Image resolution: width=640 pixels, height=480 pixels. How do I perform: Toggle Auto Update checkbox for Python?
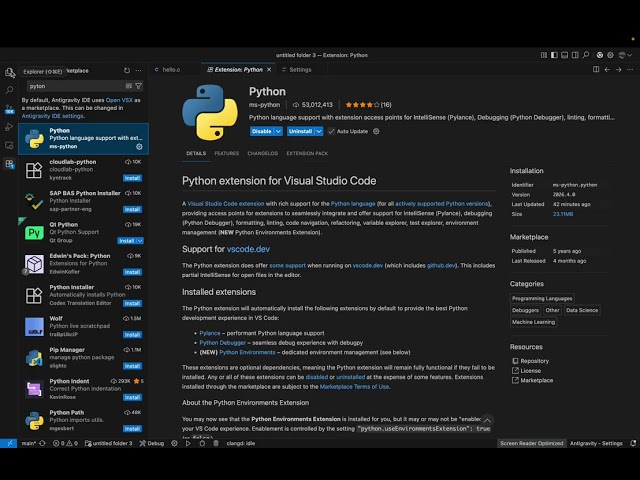331,131
